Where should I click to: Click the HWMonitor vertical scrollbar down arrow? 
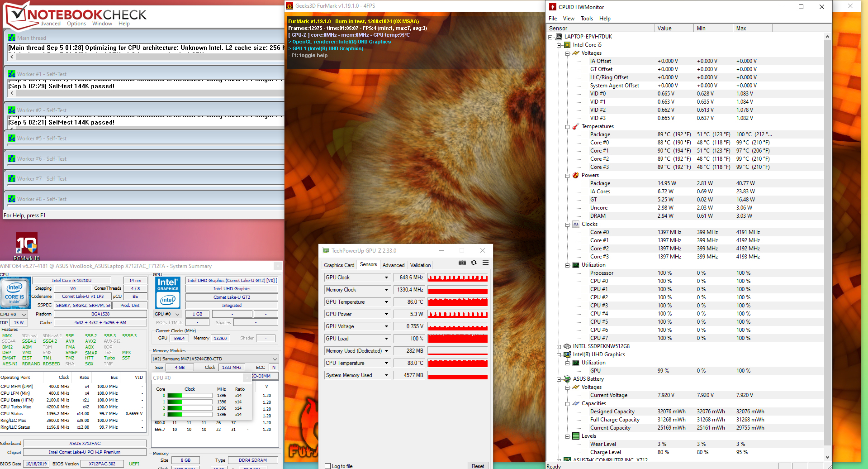828,457
